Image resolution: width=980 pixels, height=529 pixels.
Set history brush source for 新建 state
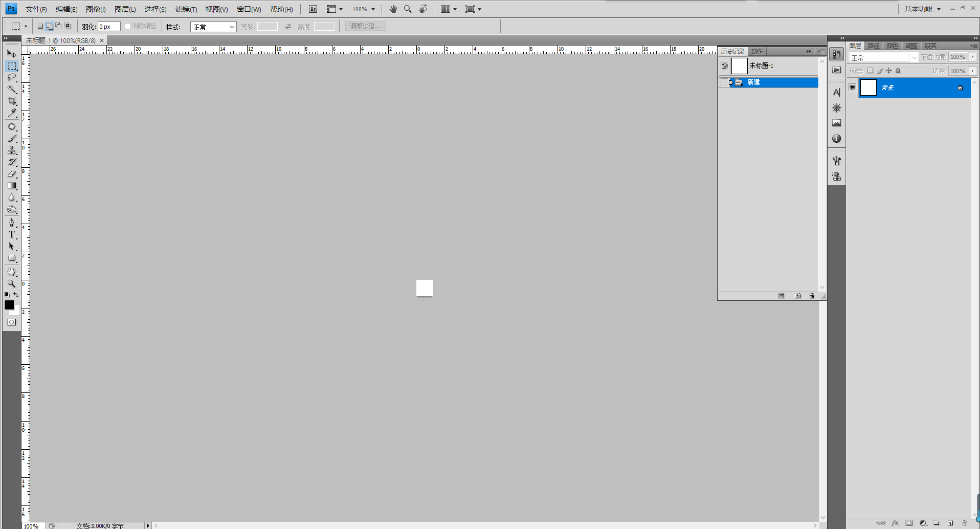click(x=724, y=82)
